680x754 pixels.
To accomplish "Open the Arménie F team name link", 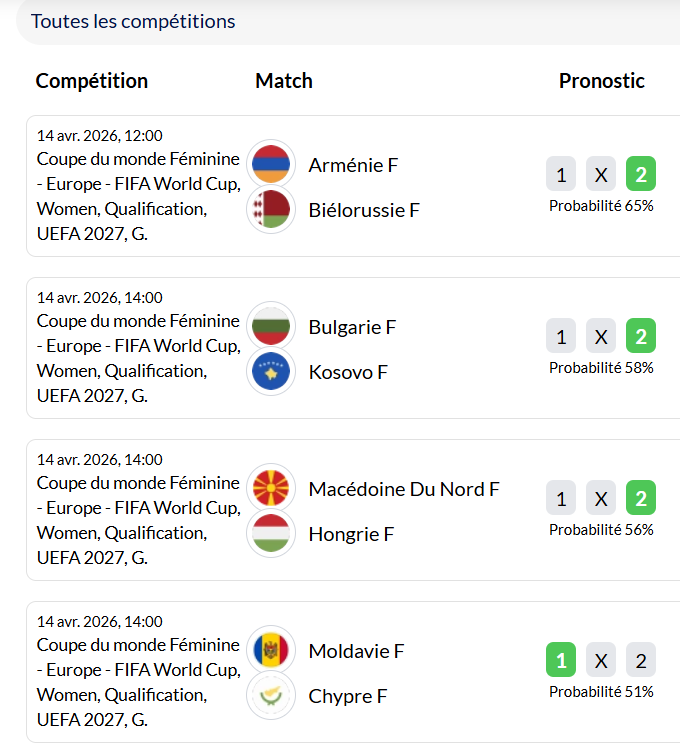I will click(353, 165).
